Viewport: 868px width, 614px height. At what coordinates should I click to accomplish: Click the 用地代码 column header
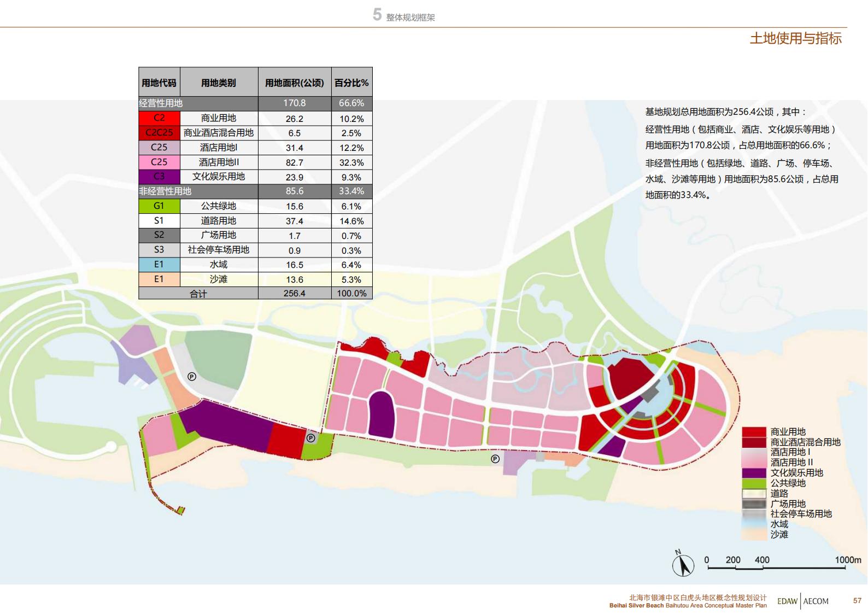159,83
